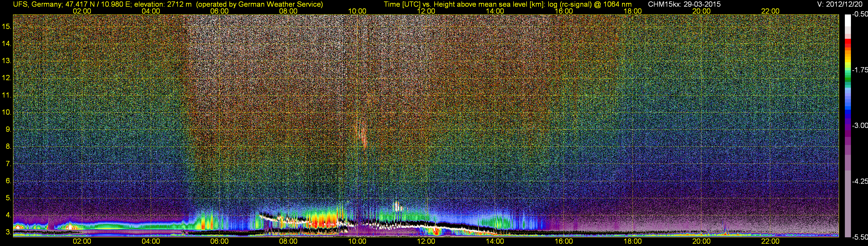The height and width of the screenshot is (246, 868).
Task: Click the 'CHM15kx: 29-03-2015' label
Action: click(684, 4)
